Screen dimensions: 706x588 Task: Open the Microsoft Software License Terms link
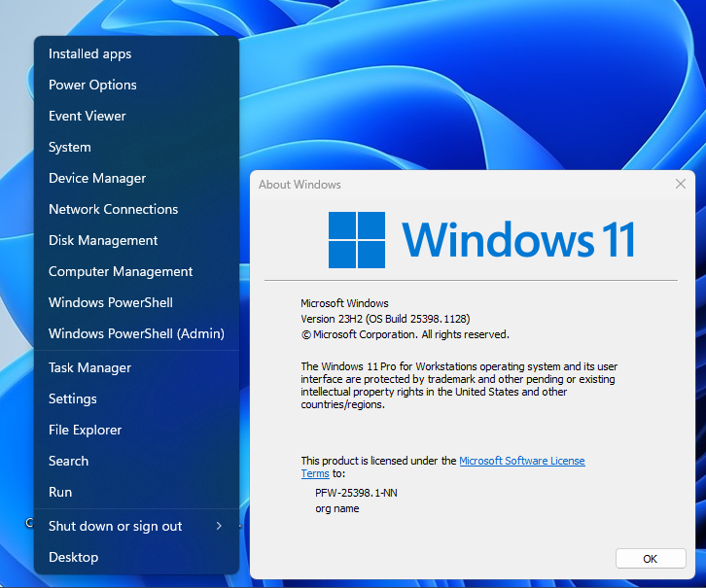[522, 461]
